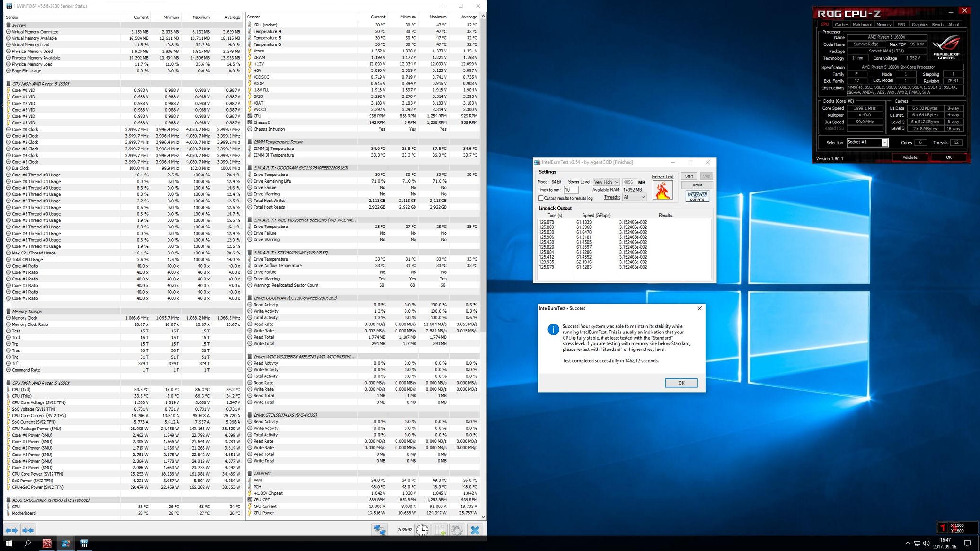Click System group header icon in HWiNFO
Image resolution: width=980 pixels, height=551 pixels.
click(8, 25)
